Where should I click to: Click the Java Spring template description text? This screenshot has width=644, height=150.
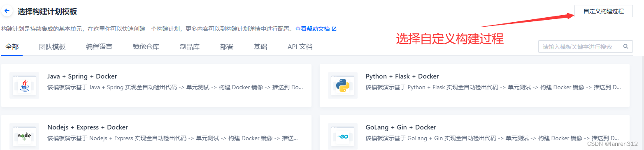(x=175, y=88)
